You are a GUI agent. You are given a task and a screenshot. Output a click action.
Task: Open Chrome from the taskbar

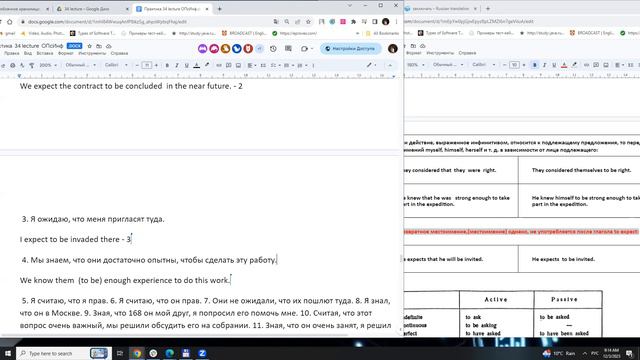(137, 353)
